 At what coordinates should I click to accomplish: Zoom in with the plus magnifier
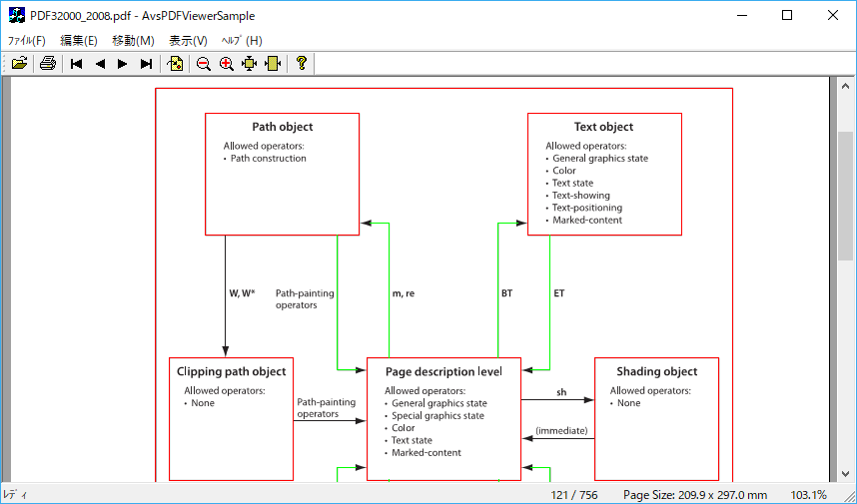click(227, 64)
